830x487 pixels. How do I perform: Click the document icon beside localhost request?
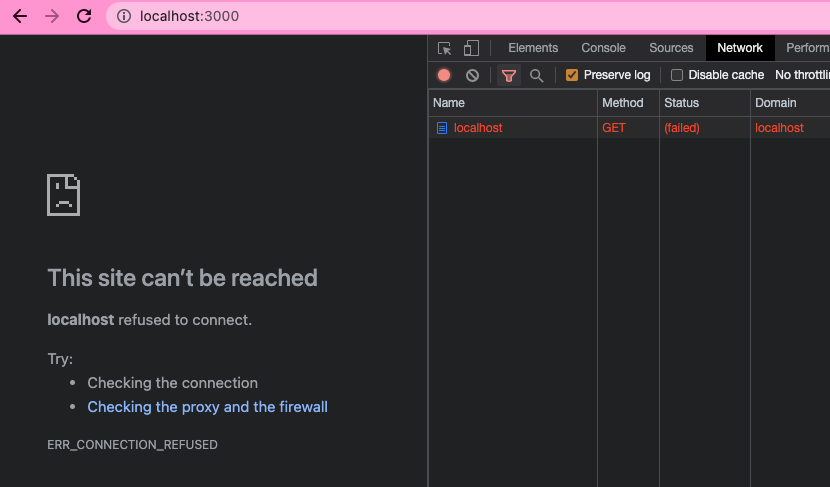442,128
